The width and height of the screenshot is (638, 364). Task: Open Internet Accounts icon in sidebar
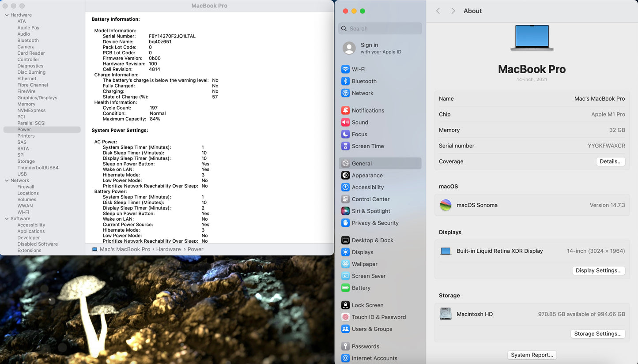(x=345, y=358)
